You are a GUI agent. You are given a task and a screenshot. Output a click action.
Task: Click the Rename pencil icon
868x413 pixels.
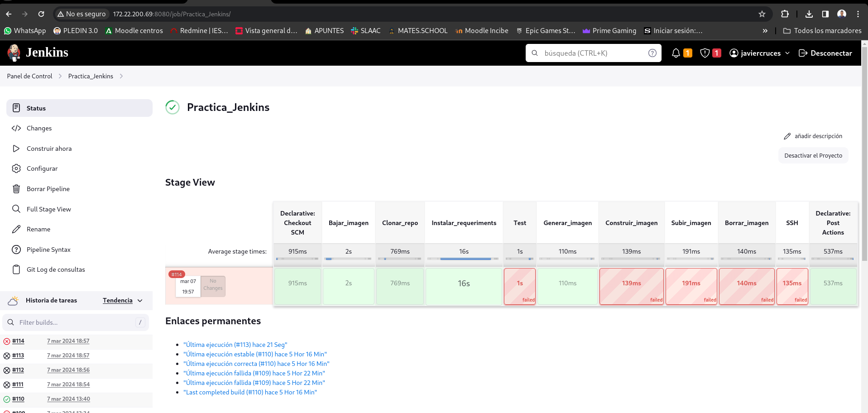coord(16,229)
